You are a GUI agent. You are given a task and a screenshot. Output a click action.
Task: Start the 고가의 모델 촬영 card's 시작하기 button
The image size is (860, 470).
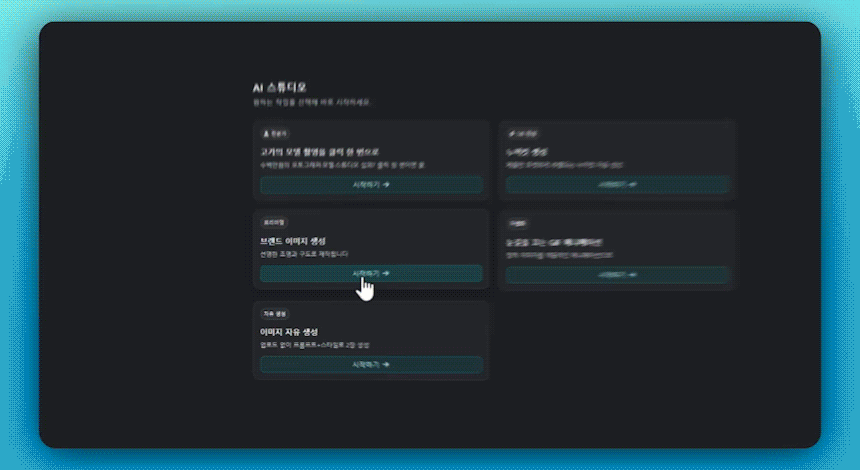pos(370,185)
